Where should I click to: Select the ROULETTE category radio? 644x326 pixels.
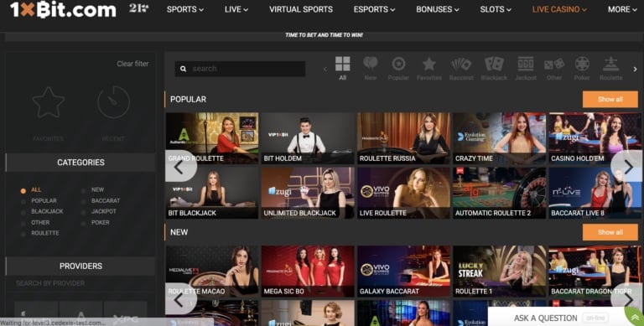23,234
